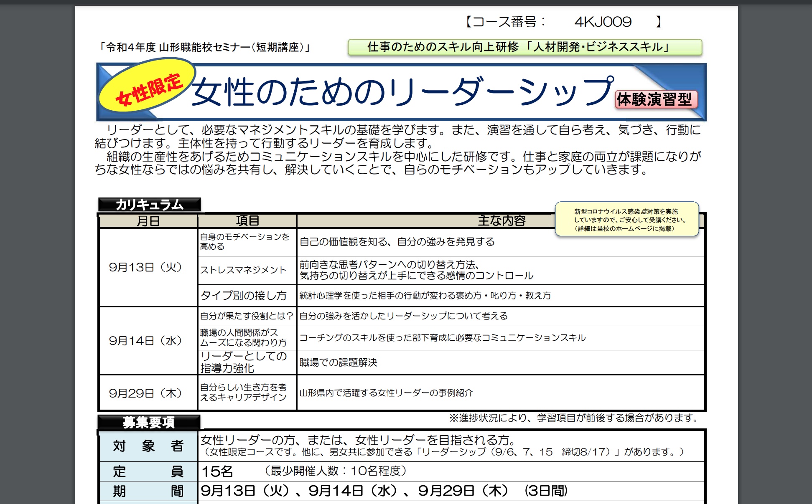Click the black カリキュラム section header
This screenshot has width=812, height=504.
[x=149, y=205]
